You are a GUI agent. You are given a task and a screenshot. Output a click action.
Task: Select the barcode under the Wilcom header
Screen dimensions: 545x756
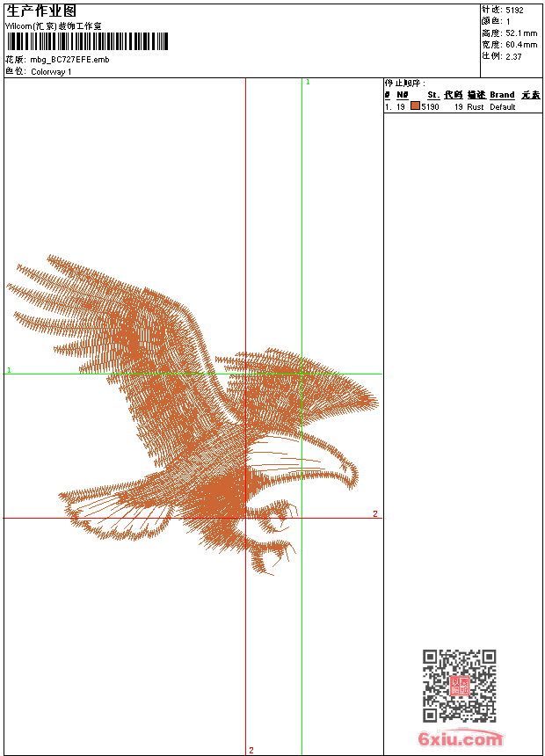click(87, 41)
